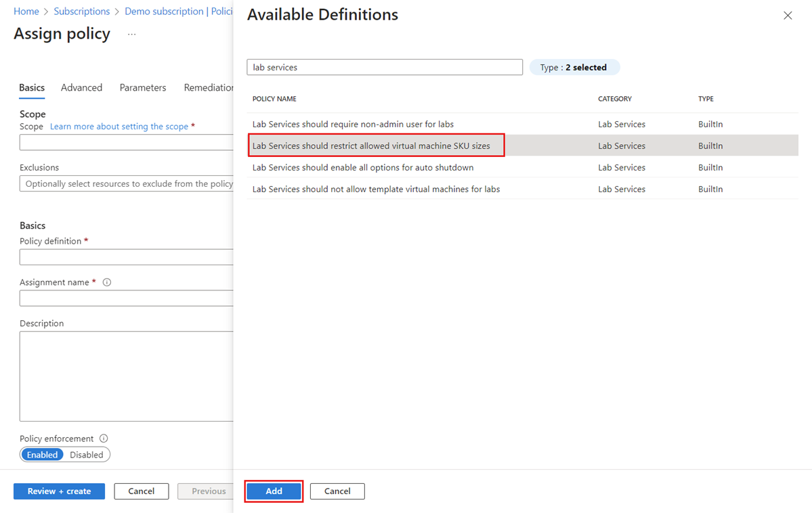
Task: Click the Assignment name field
Action: pyautogui.click(x=127, y=298)
